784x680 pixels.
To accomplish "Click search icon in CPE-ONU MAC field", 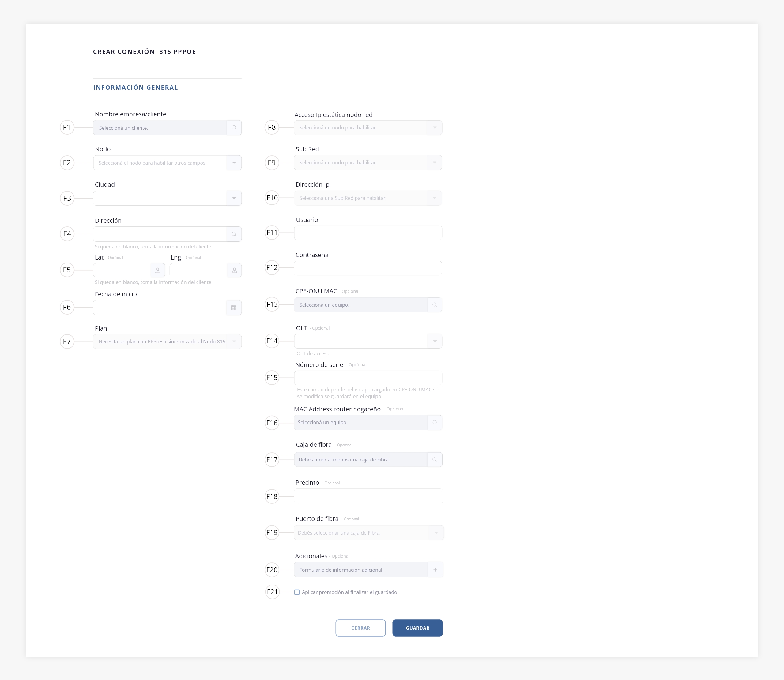I will pos(435,305).
